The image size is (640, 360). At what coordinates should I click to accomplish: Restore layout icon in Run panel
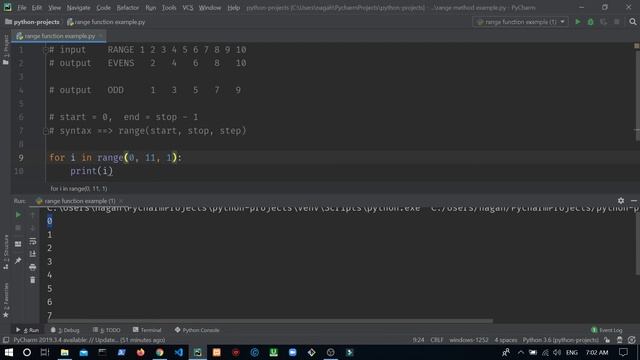tap(18, 244)
